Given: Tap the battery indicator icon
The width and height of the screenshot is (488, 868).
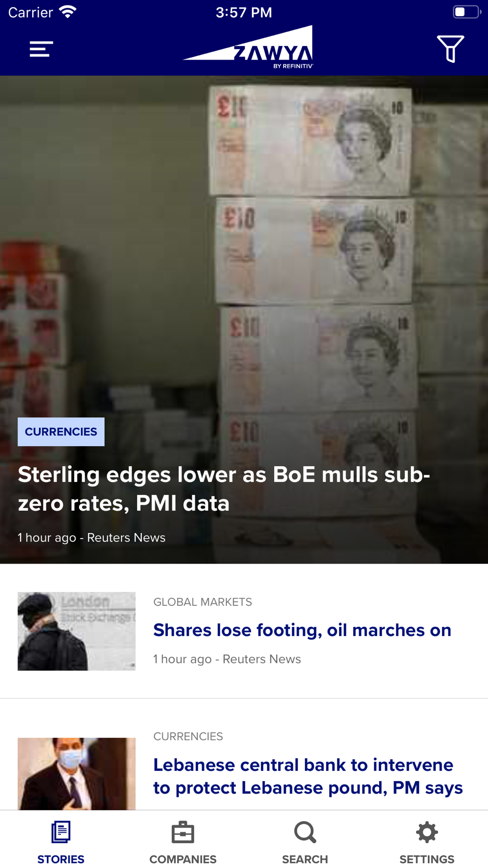Looking at the screenshot, I should 467,12.
